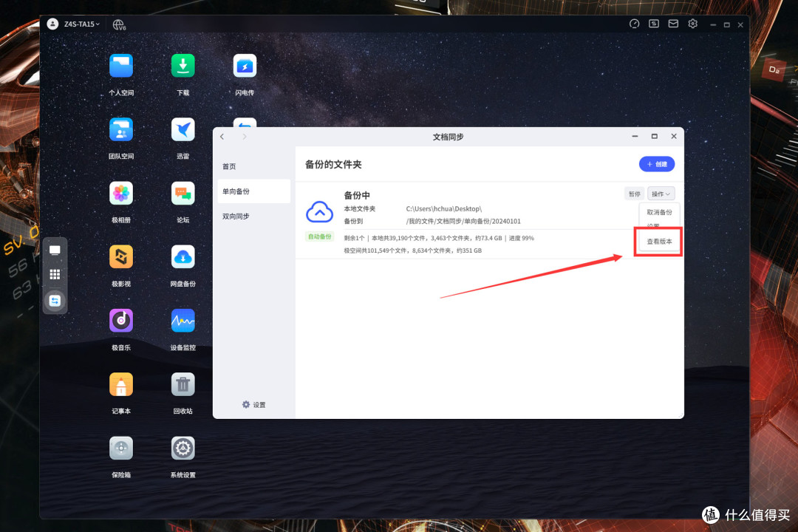
Task: Select 单向备份 in the sidebar
Action: point(253,191)
